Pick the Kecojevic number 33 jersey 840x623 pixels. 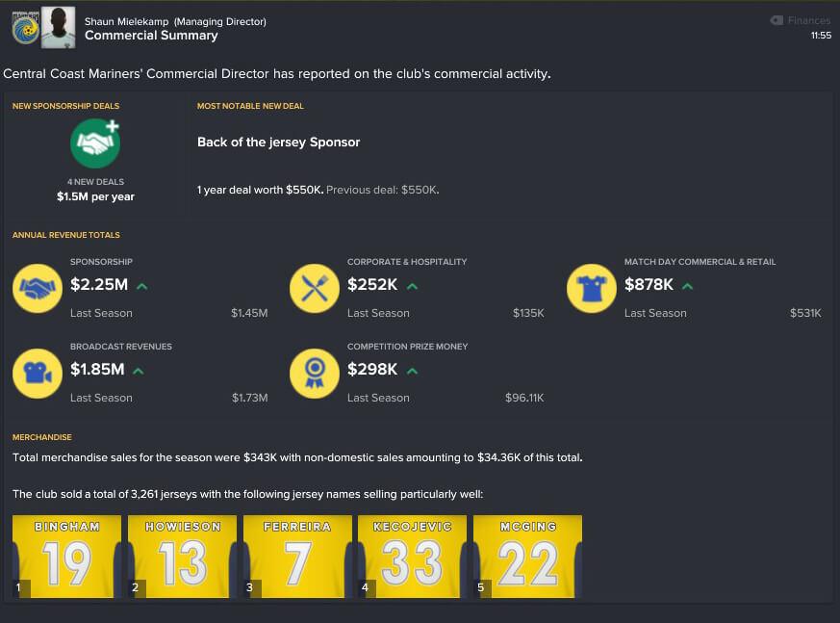[412, 557]
